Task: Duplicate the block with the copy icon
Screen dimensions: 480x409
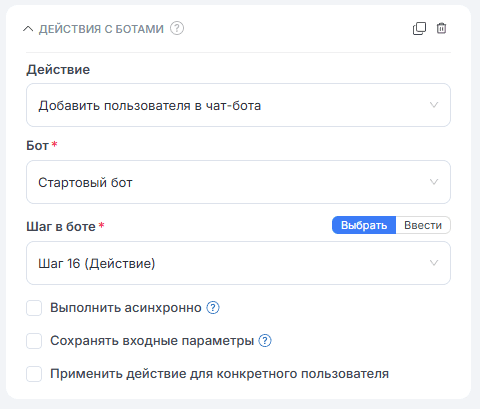Action: (419, 28)
